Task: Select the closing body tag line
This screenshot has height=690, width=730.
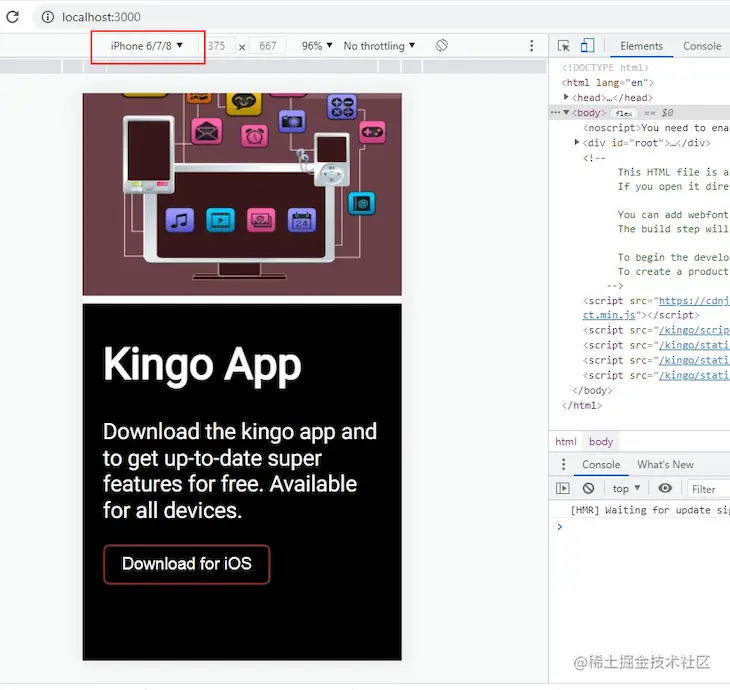Action: pyautogui.click(x=592, y=391)
